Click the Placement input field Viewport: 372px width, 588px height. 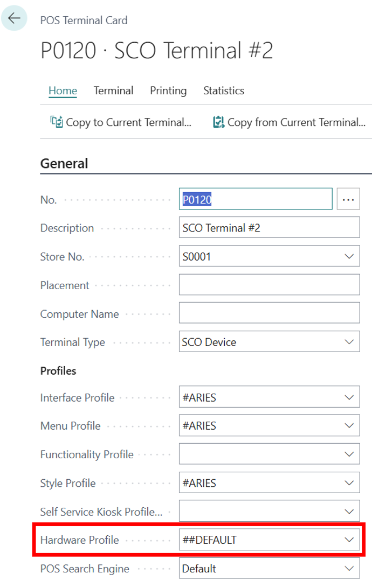[268, 285]
